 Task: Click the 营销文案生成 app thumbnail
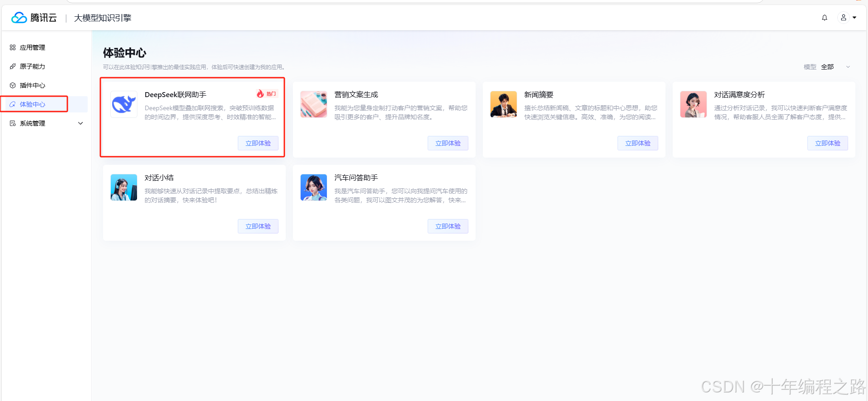(x=314, y=104)
